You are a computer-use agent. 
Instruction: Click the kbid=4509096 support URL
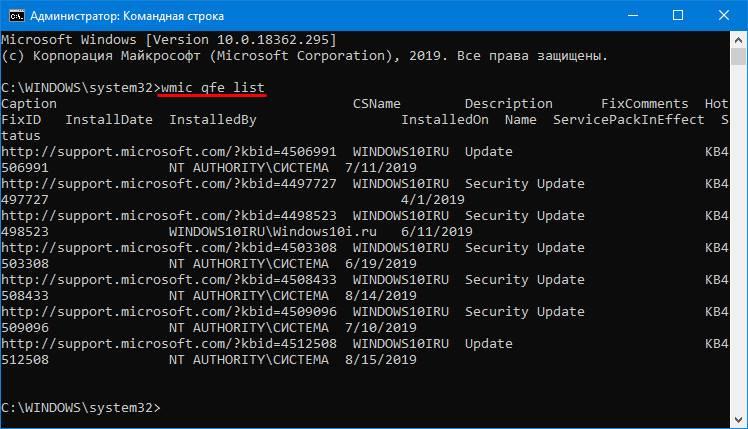[x=169, y=312]
